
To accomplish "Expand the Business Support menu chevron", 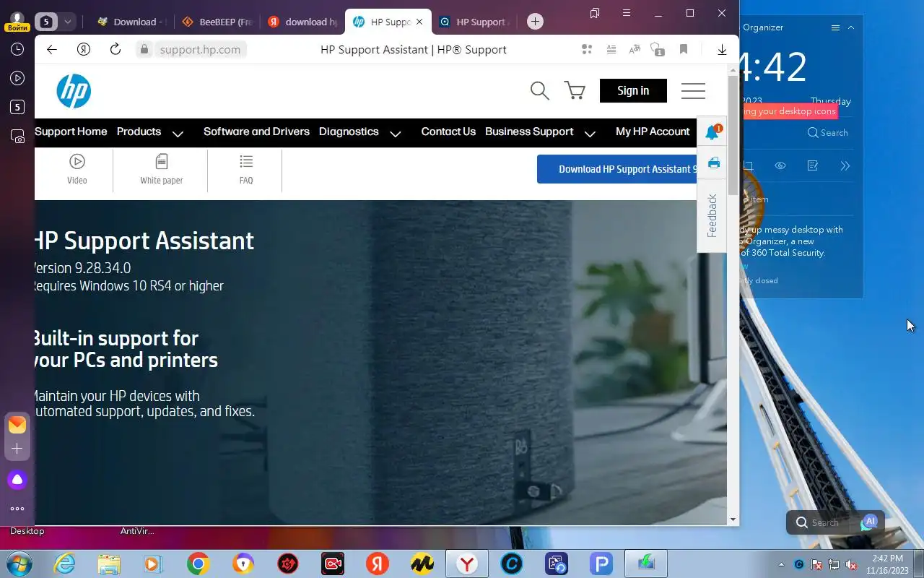I will [590, 134].
